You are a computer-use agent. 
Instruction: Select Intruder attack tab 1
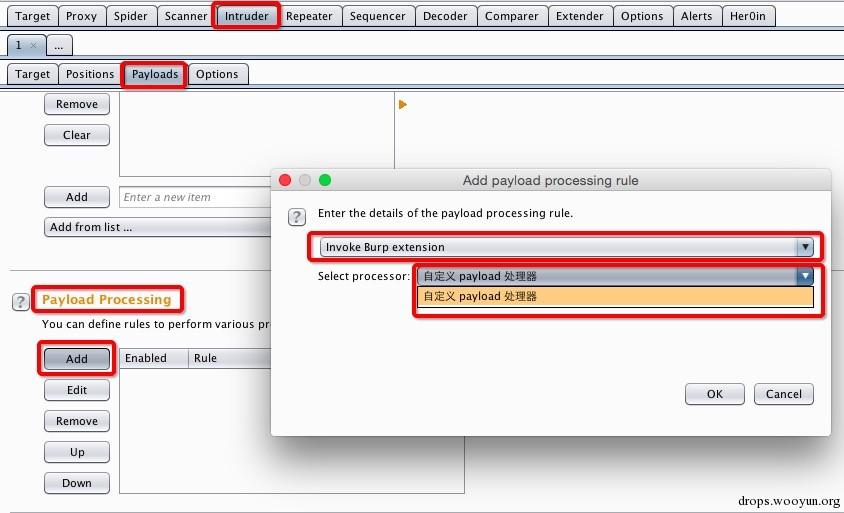(18, 45)
